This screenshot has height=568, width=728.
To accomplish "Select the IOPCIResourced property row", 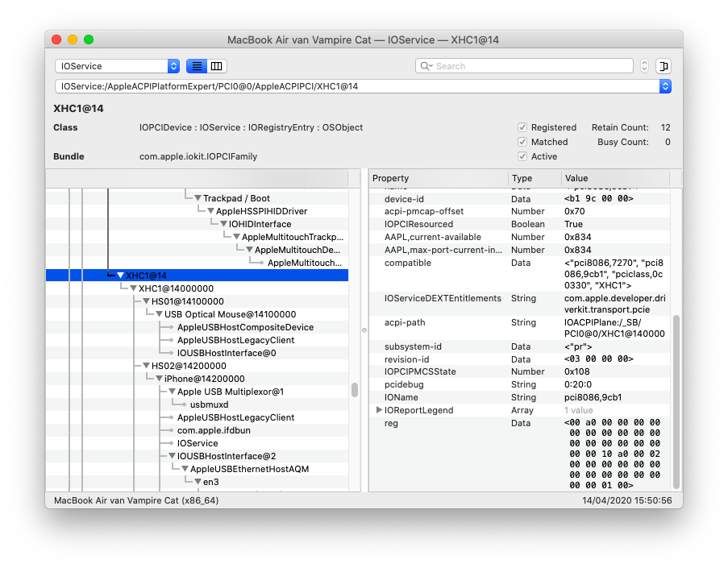I will click(x=520, y=224).
